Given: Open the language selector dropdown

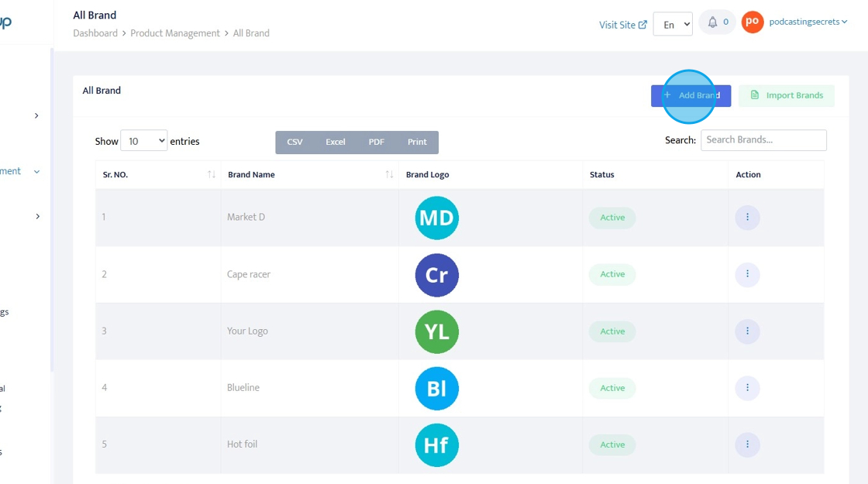Looking at the screenshot, I should [x=672, y=24].
